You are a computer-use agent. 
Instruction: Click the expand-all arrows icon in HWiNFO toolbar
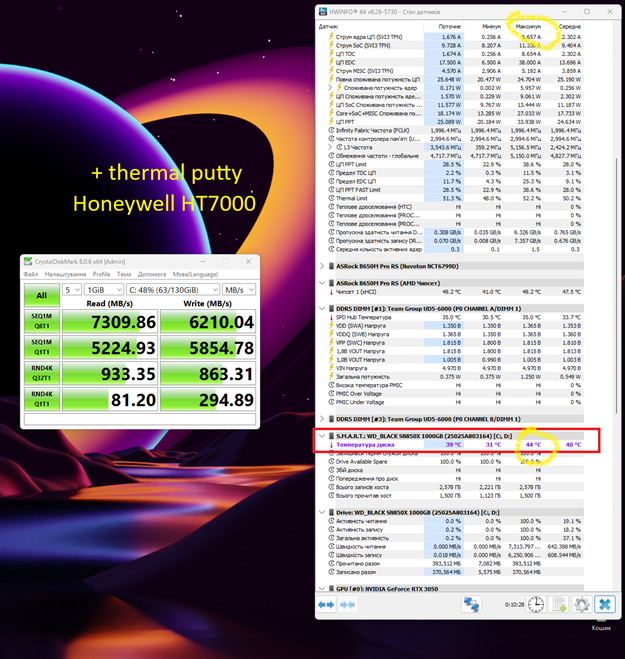click(x=326, y=605)
